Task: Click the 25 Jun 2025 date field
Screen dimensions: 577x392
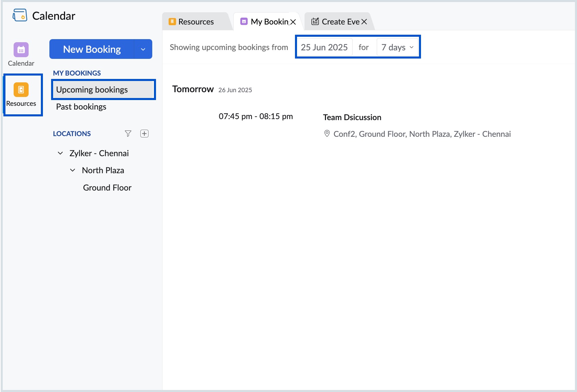Action: point(324,47)
